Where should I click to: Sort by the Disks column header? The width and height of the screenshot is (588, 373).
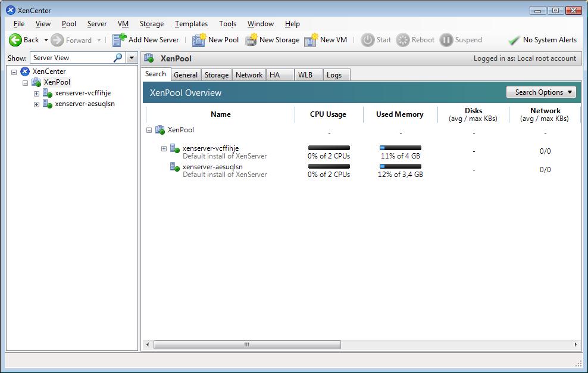pyautogui.click(x=473, y=114)
